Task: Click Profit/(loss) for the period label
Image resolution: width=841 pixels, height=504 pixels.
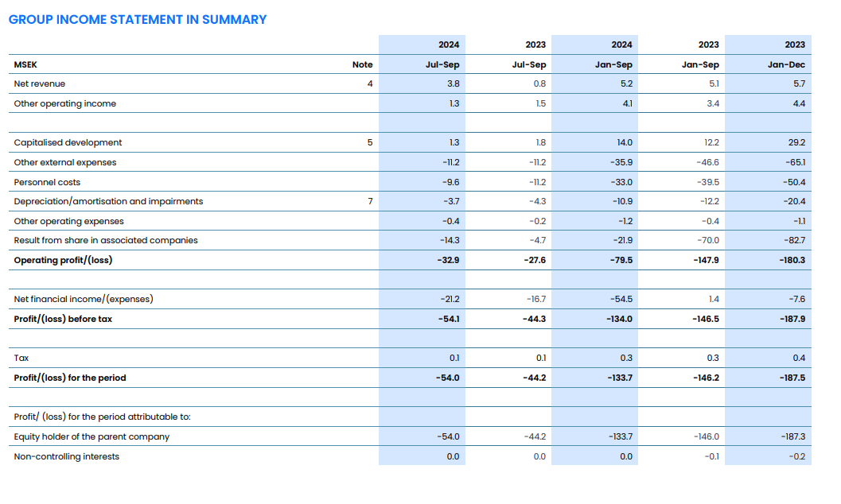Action: (70, 378)
